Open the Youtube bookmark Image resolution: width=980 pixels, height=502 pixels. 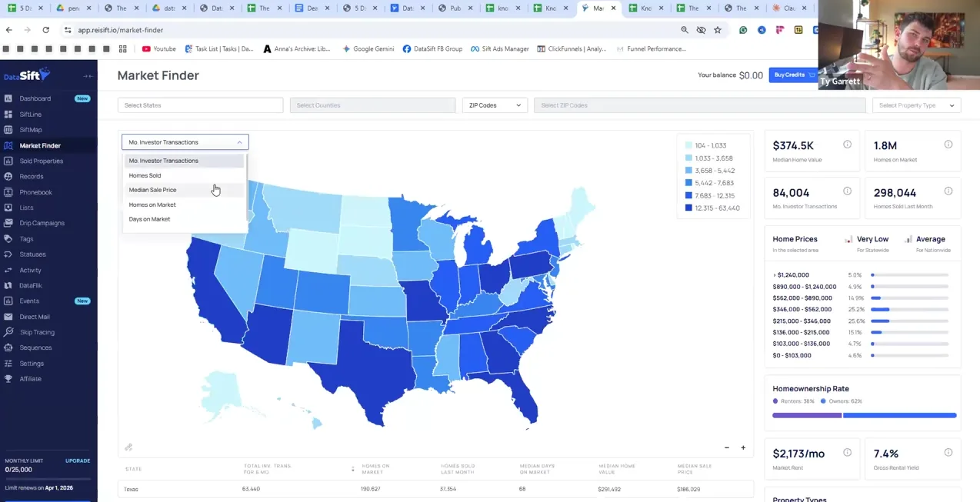click(x=158, y=48)
